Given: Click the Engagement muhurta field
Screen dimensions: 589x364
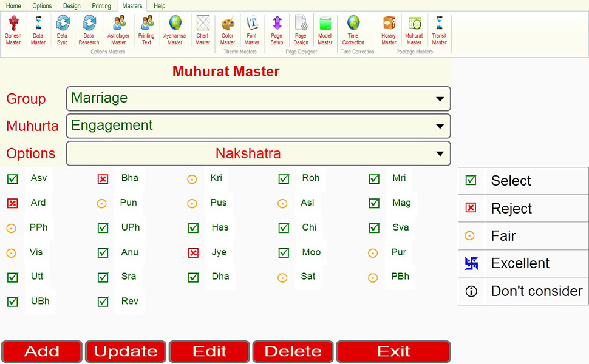Looking at the screenshot, I should click(x=259, y=126).
